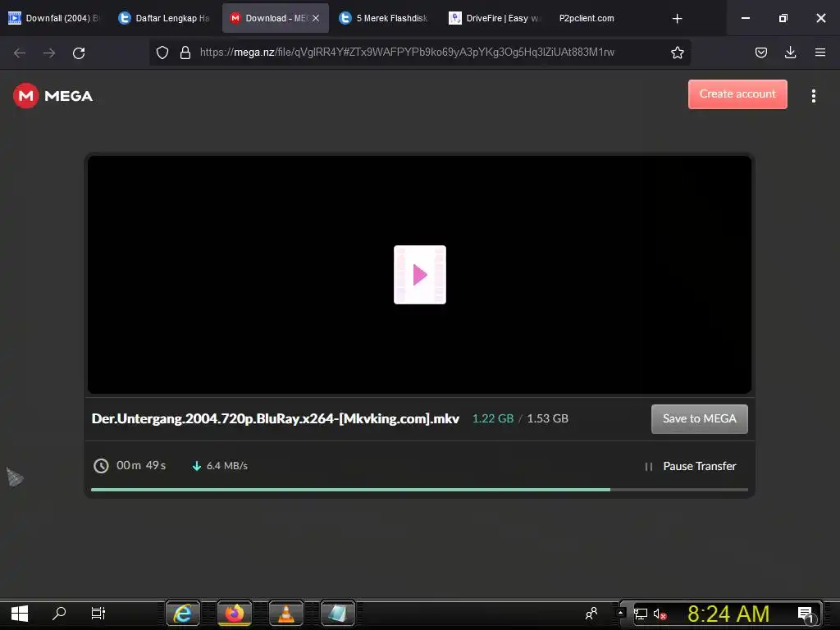Click the People icon in taskbar
840x630 pixels.
click(x=591, y=614)
